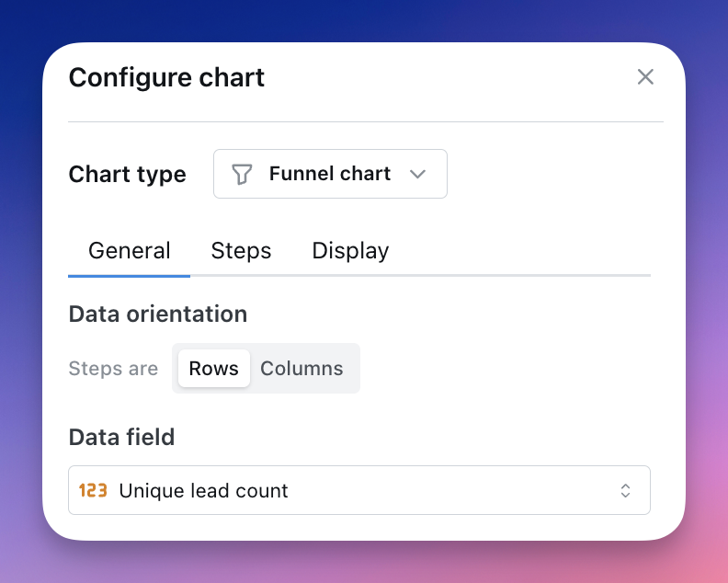Click the funnel icon in chart type selector
Viewport: 728px width, 583px height.
[x=242, y=174]
